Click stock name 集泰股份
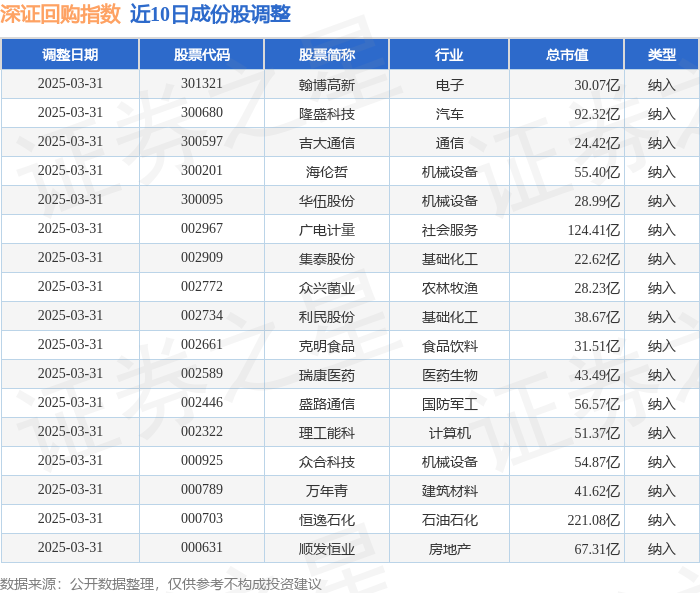 327,259
